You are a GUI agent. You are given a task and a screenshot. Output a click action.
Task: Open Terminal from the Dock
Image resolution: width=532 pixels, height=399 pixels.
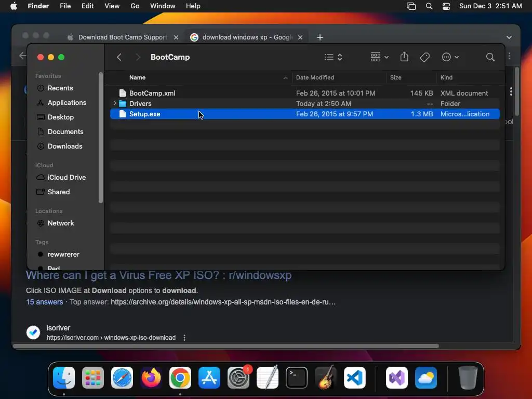[297, 377]
